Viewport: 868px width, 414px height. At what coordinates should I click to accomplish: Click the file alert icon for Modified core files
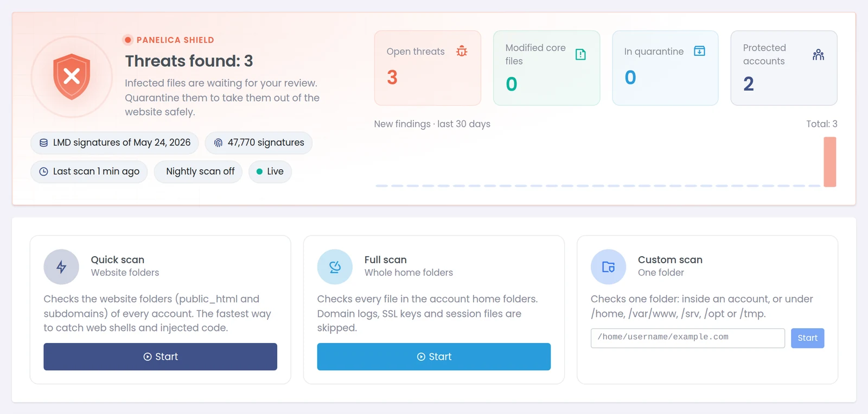click(580, 54)
